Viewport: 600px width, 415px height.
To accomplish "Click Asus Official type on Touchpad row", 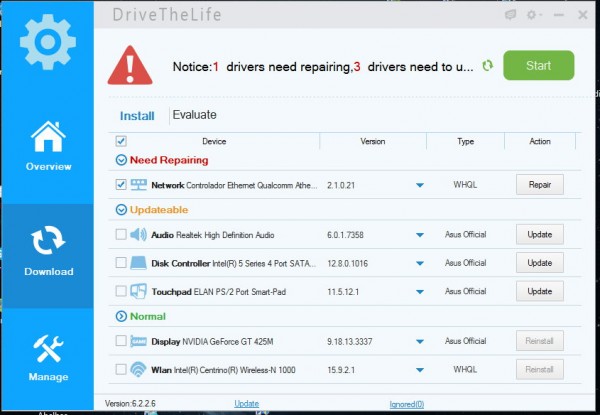I will tap(465, 291).
